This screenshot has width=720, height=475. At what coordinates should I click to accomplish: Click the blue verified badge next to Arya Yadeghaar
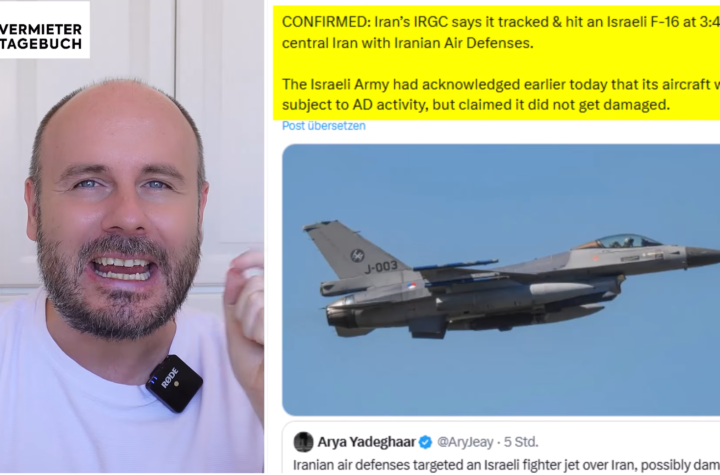tap(426, 442)
